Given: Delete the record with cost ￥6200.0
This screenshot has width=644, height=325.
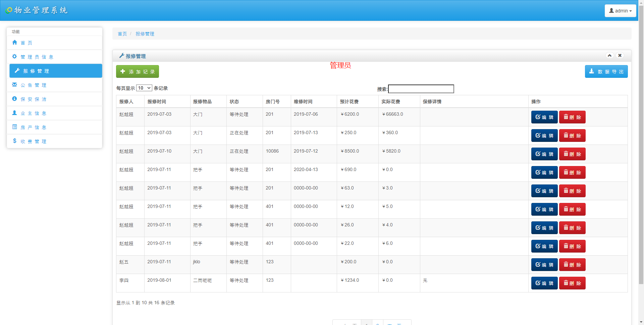Looking at the screenshot, I should pyautogui.click(x=572, y=117).
